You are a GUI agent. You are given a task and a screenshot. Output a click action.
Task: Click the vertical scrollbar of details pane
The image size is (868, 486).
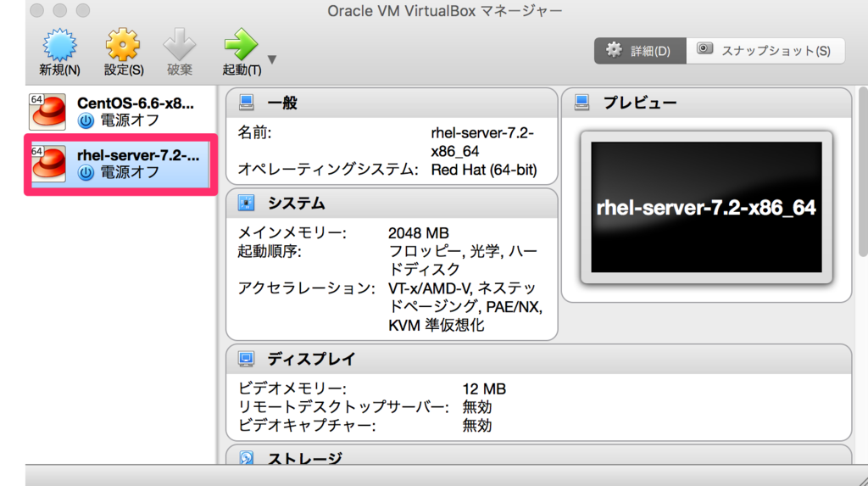point(863,172)
